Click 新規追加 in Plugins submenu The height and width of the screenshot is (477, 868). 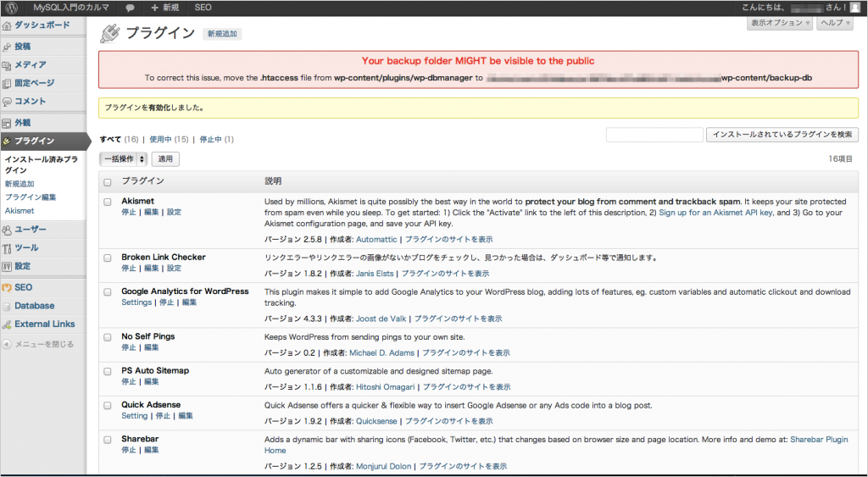[x=19, y=184]
